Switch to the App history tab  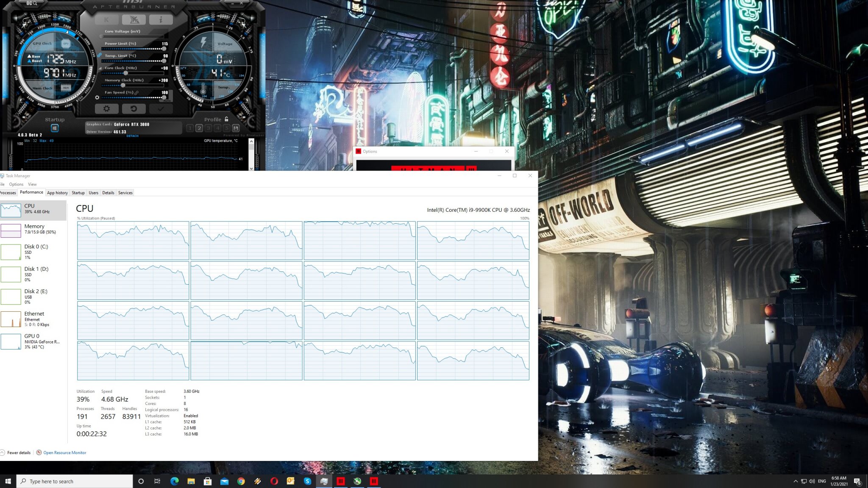point(57,193)
